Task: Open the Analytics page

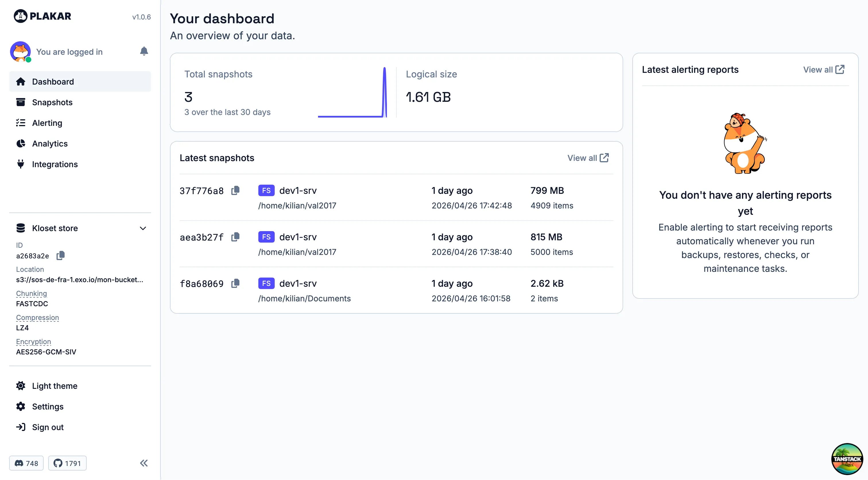Action: (x=80, y=143)
